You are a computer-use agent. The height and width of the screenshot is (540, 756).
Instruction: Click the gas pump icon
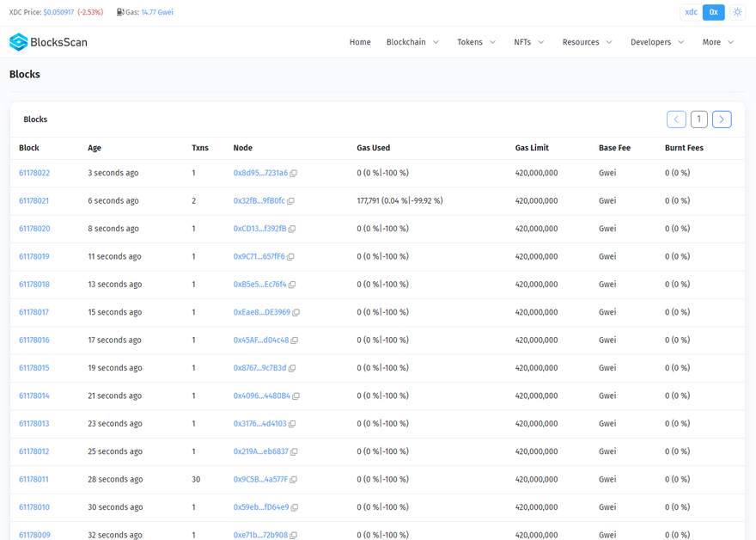[120, 13]
